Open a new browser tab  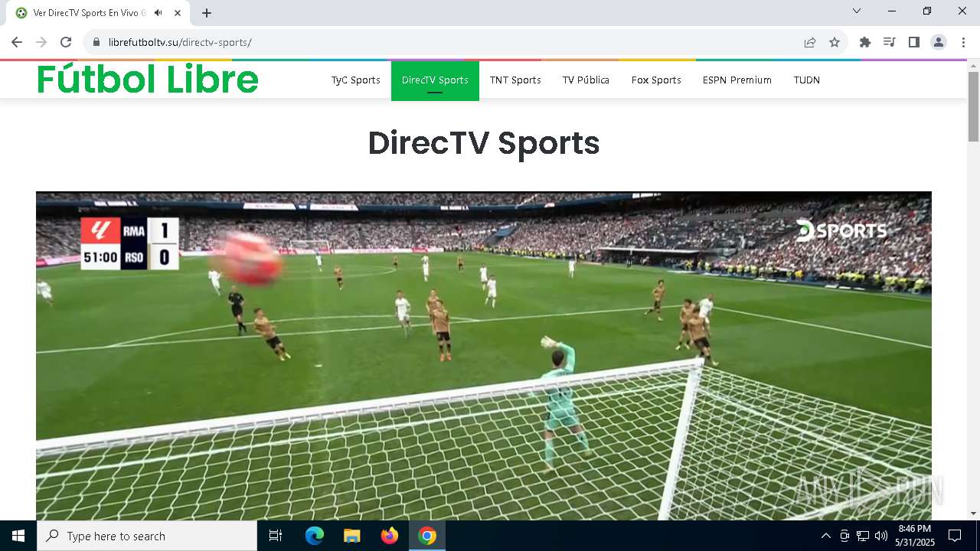tap(207, 13)
